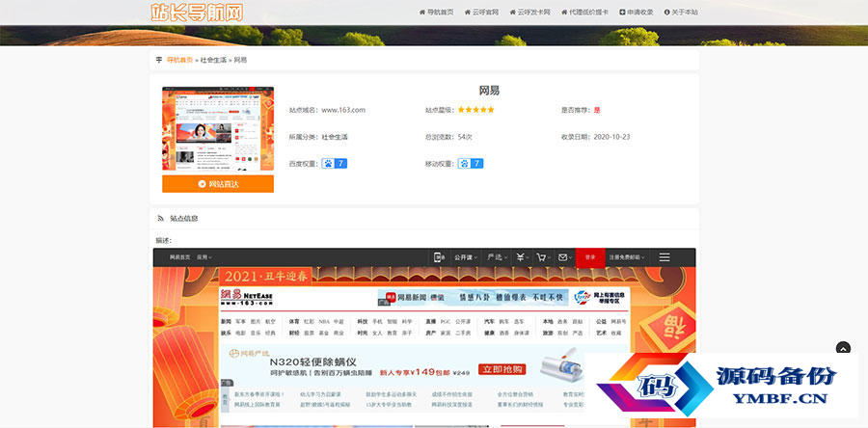The image size is (868, 428).
Task: Open 云呼官网 in top navigation
Action: pyautogui.click(x=481, y=12)
